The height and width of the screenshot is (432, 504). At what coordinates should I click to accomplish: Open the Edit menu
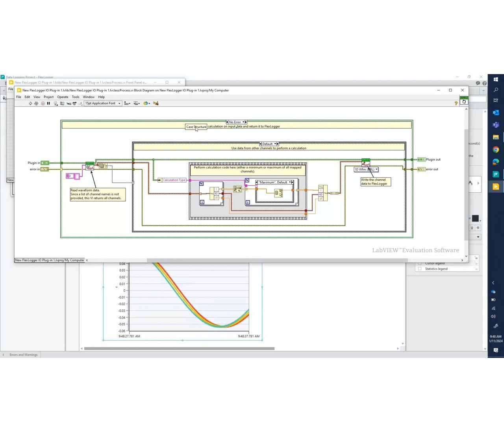(x=27, y=97)
